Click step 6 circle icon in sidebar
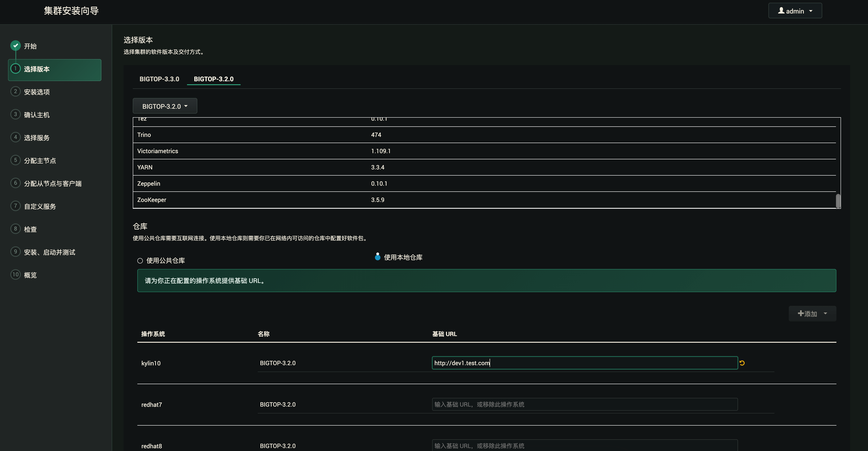868x451 pixels. click(15, 183)
